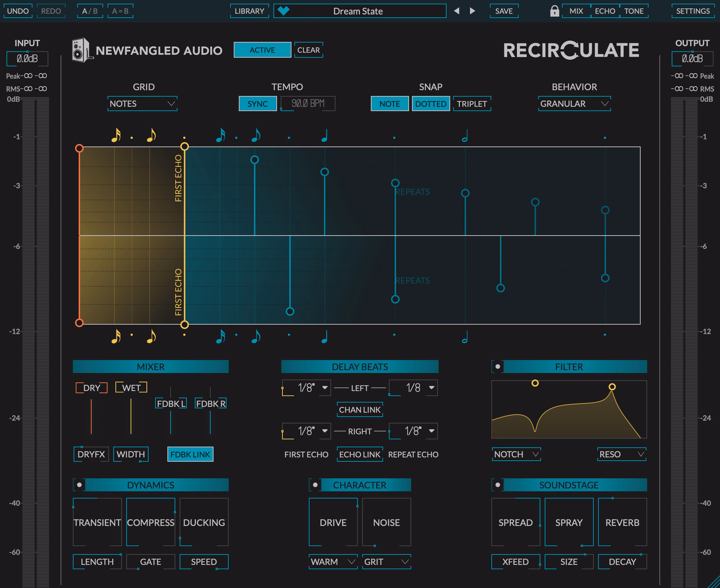Image resolution: width=720 pixels, height=588 pixels.
Task: Toggle the Filter section power dot
Action: pyautogui.click(x=498, y=366)
